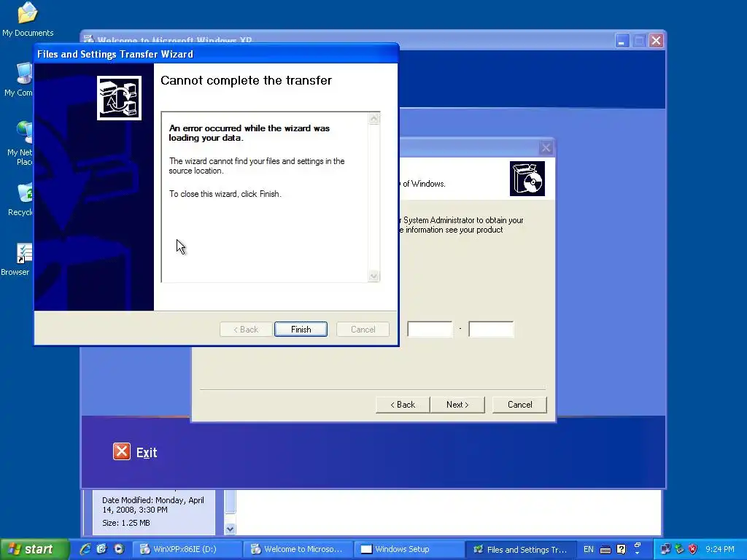Click the Safely Remove Hardware tray icon
This screenshot has width=747, height=560.
coord(679,549)
